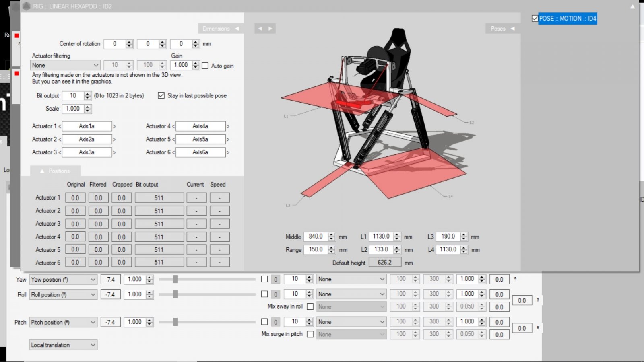The height and width of the screenshot is (362, 644).
Task: Open the Actuator filtering dropdown
Action: (x=65, y=65)
